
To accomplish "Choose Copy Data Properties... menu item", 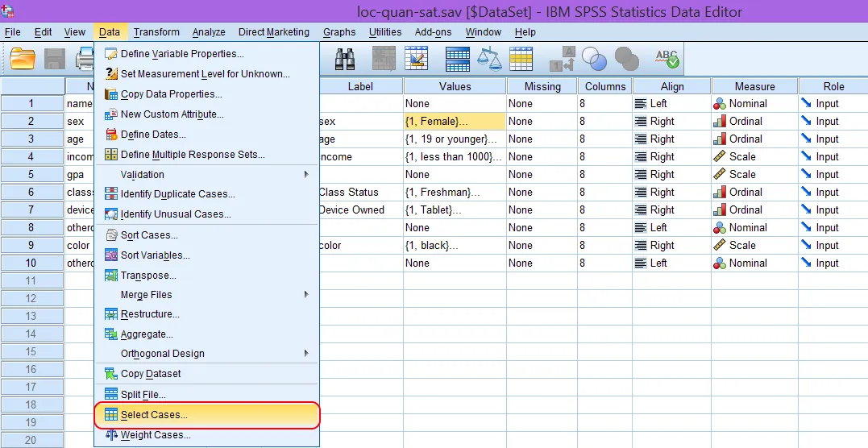I will click(207, 94).
